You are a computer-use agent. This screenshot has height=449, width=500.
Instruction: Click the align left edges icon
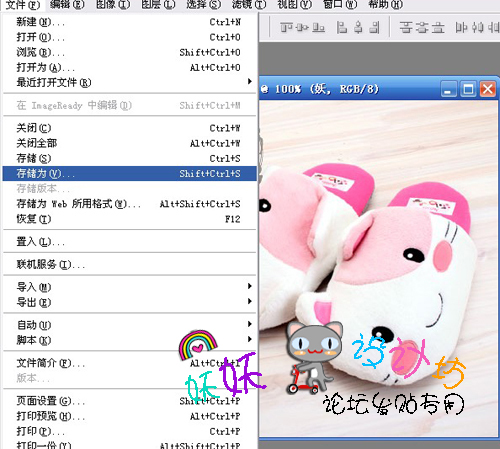(x=342, y=28)
